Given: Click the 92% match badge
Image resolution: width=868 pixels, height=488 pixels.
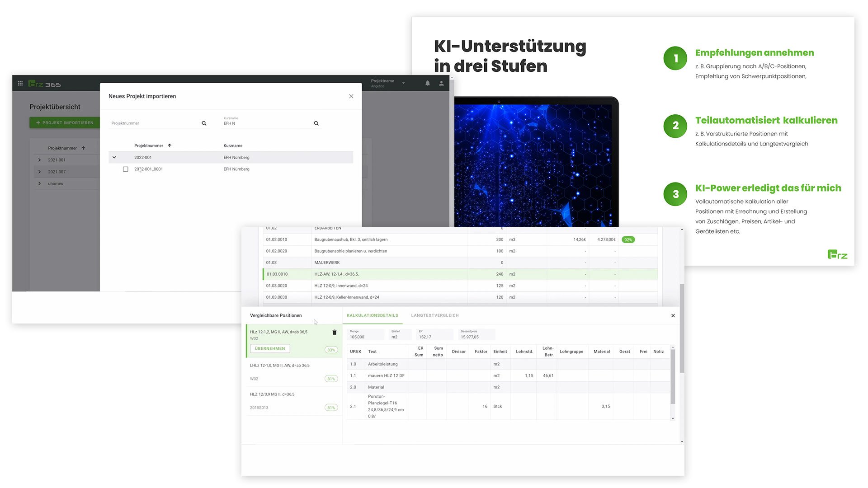Looking at the screenshot, I should pyautogui.click(x=628, y=240).
